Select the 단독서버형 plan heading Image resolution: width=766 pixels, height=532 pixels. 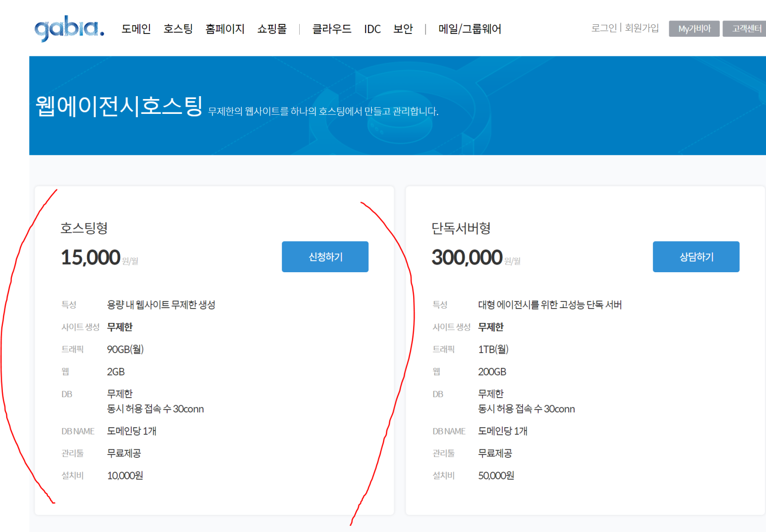click(x=461, y=228)
